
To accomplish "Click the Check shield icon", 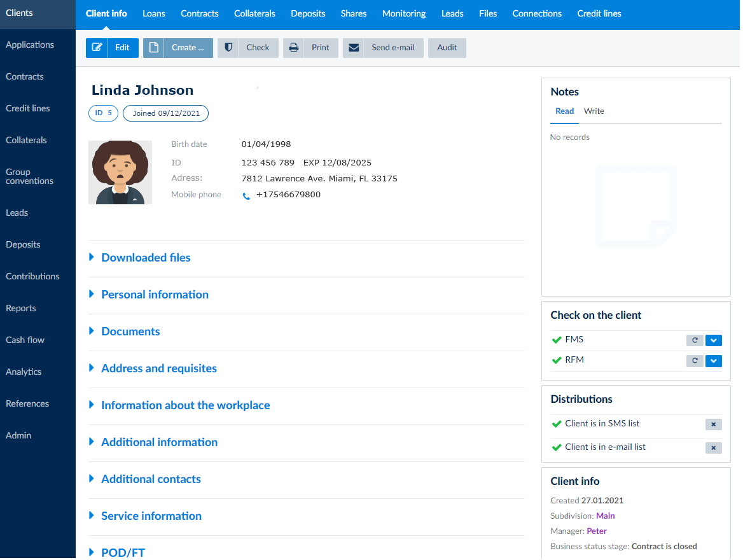I will [x=228, y=48].
